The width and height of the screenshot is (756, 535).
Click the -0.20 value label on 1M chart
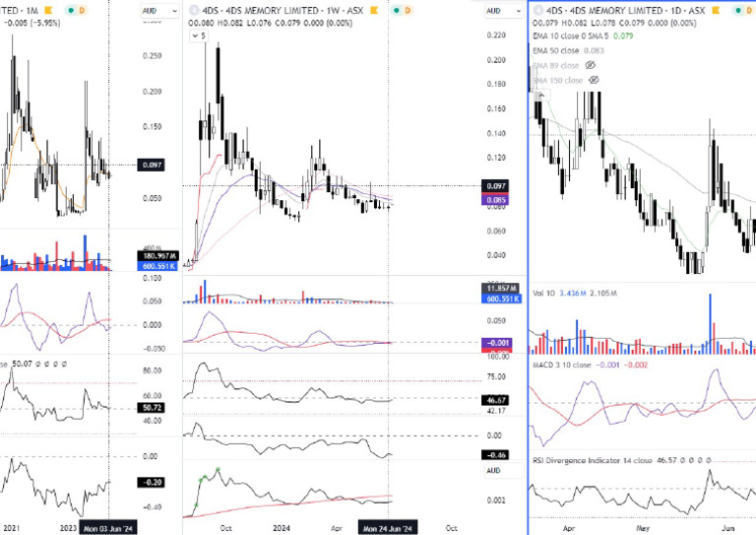(x=152, y=482)
